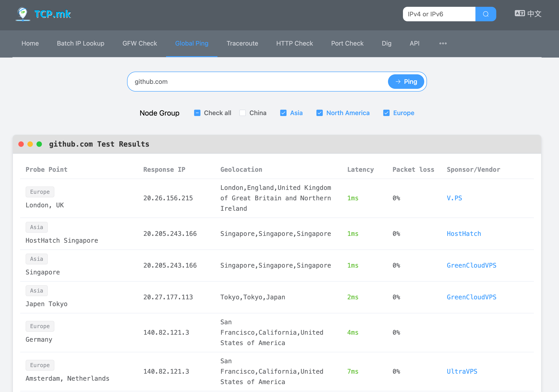Uncheck the Europe node group

(386, 113)
